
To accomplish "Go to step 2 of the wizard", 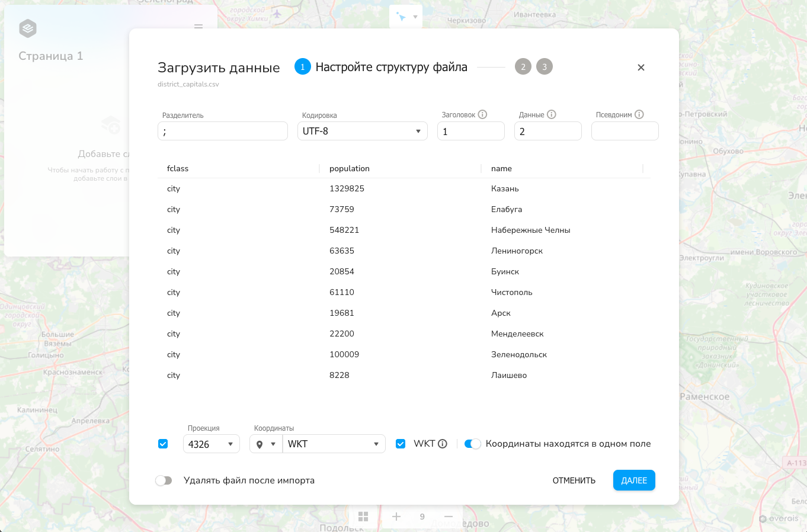I will pyautogui.click(x=523, y=66).
